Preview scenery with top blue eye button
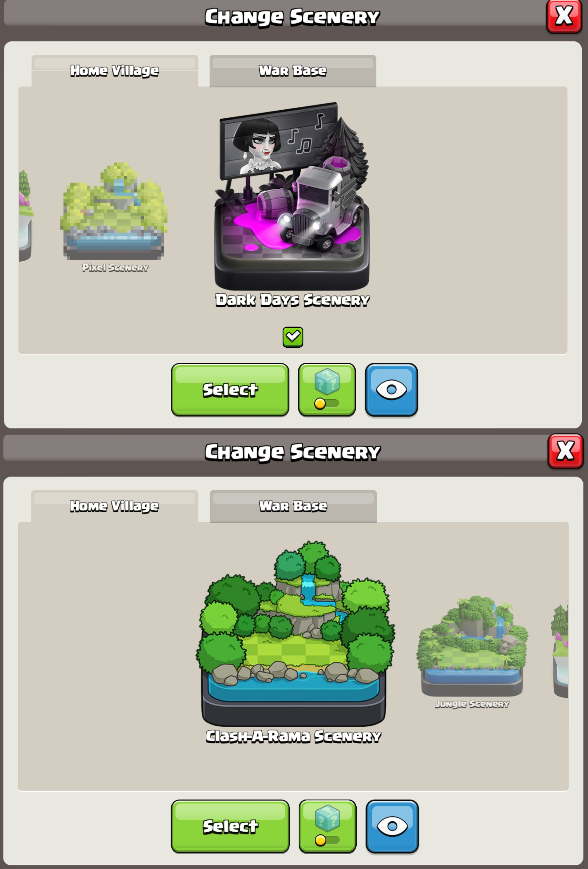The width and height of the screenshot is (588, 869). [391, 390]
